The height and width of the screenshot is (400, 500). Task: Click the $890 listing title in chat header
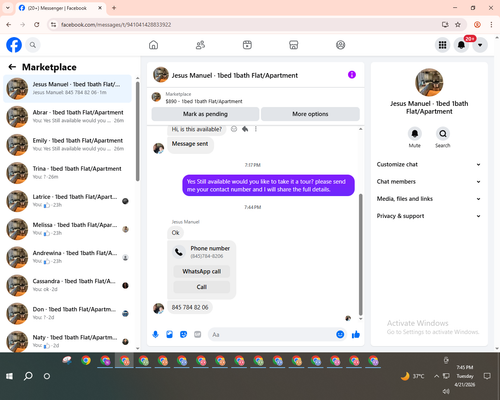coord(204,101)
